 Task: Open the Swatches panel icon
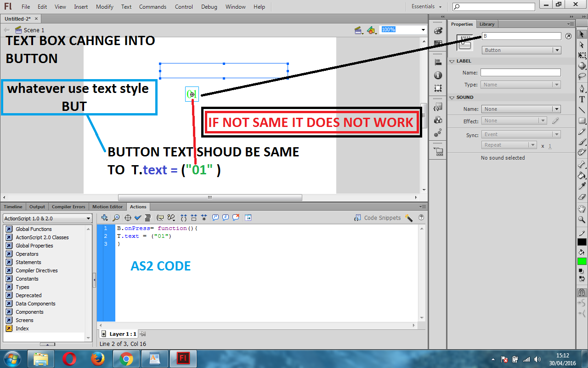pos(438,44)
